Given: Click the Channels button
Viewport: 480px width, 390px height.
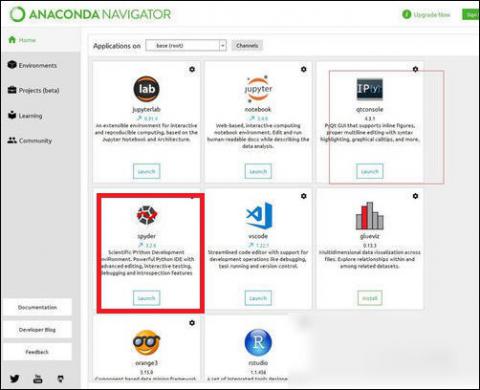Looking at the screenshot, I should (x=247, y=45).
